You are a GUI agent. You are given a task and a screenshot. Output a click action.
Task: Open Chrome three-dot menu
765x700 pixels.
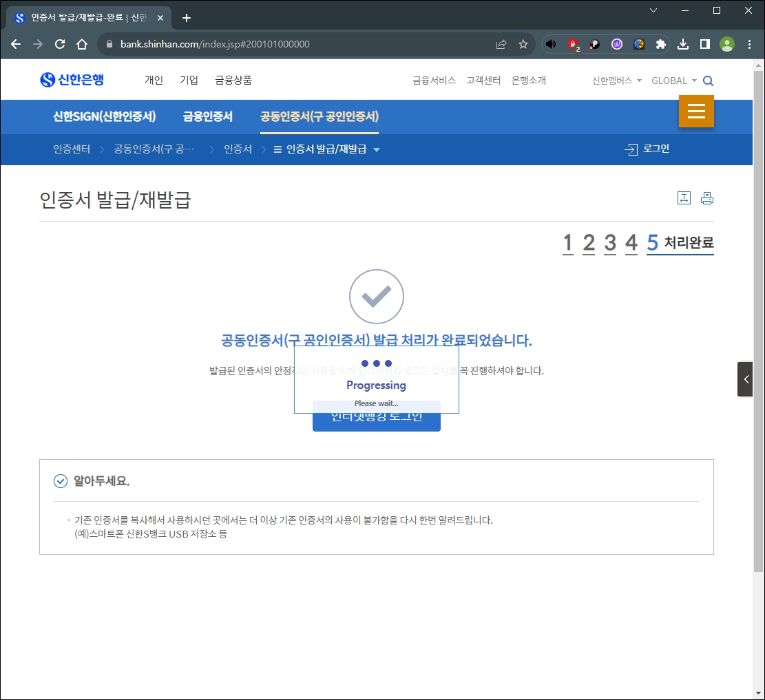pyautogui.click(x=749, y=44)
